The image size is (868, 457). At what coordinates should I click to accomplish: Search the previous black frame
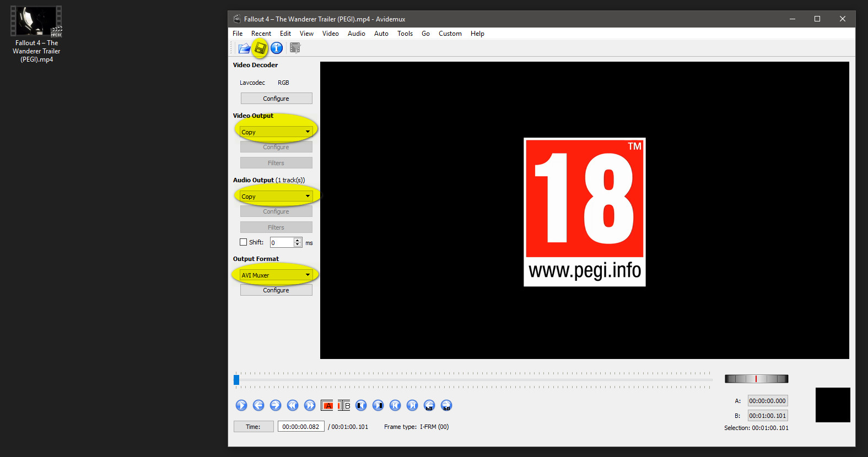(x=361, y=405)
